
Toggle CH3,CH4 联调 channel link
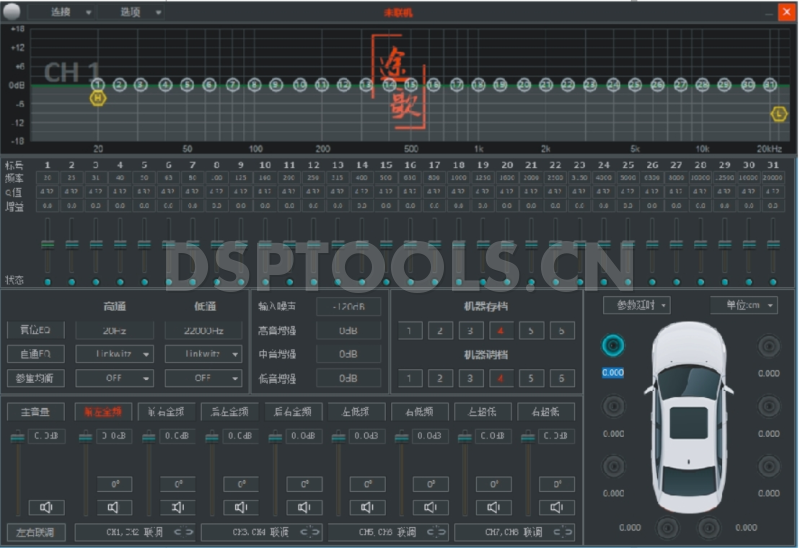[x=261, y=532]
